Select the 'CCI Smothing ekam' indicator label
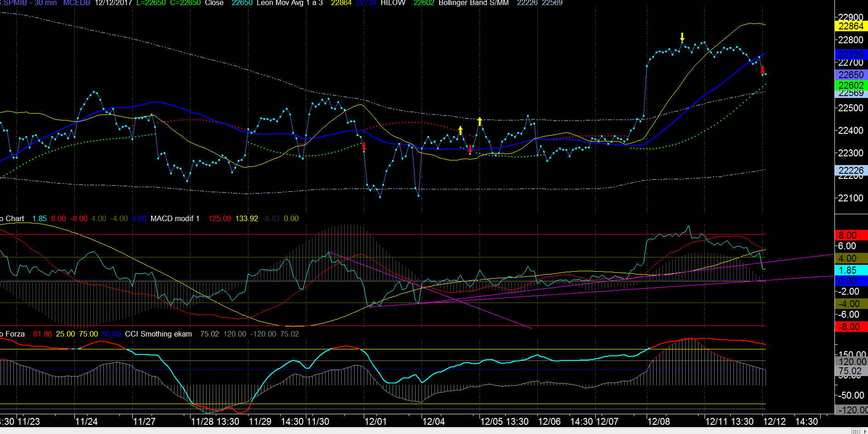 pos(158,334)
